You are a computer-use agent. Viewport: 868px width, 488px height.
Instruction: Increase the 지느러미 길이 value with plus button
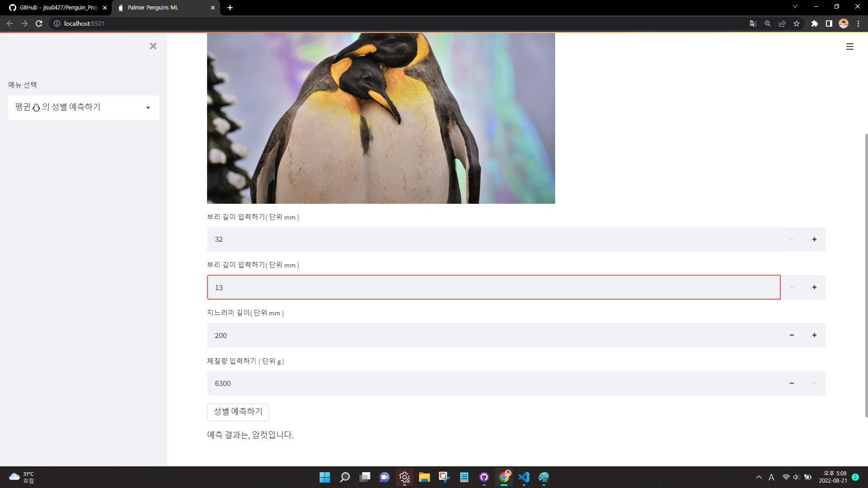[x=814, y=335]
